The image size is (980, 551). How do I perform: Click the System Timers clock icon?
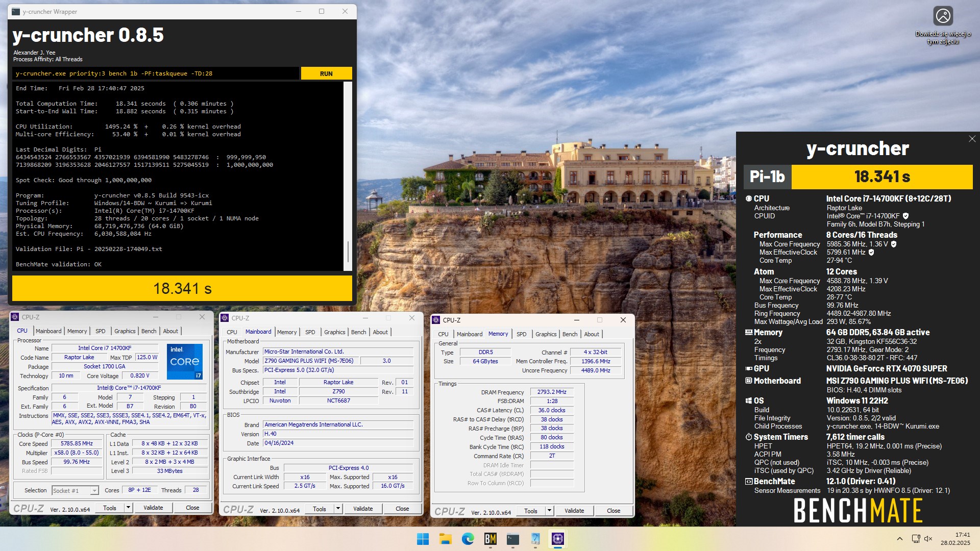click(748, 437)
